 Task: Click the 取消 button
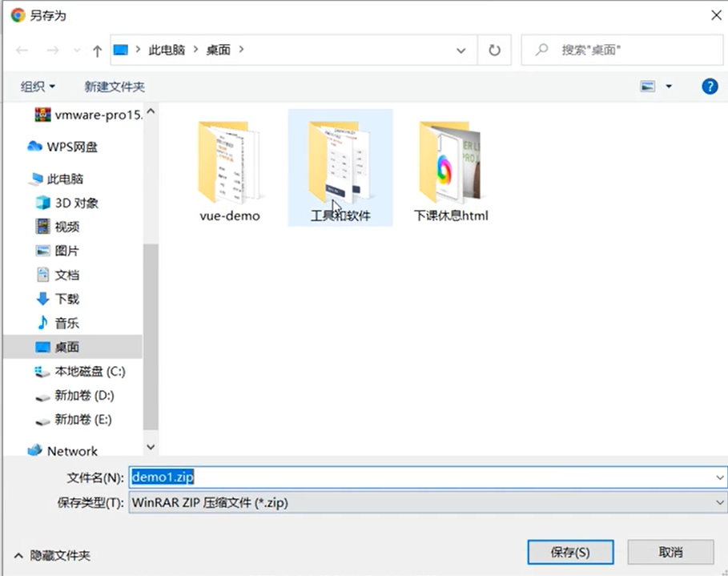[670, 552]
